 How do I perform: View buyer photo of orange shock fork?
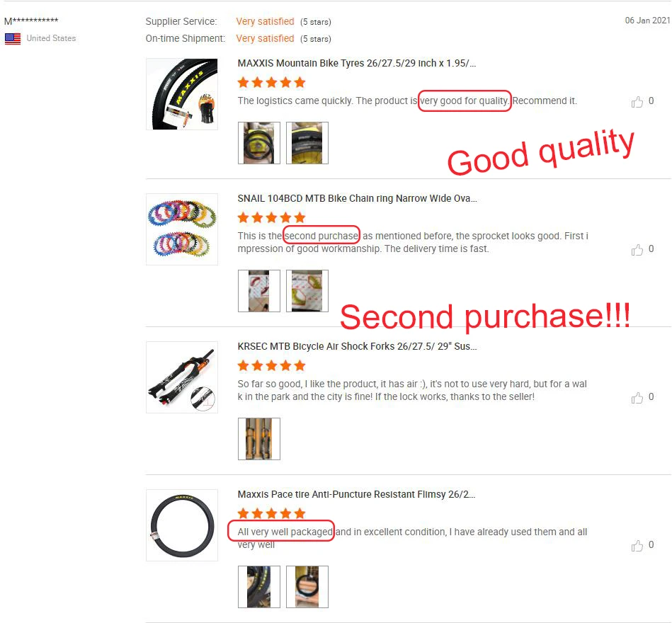pos(259,439)
